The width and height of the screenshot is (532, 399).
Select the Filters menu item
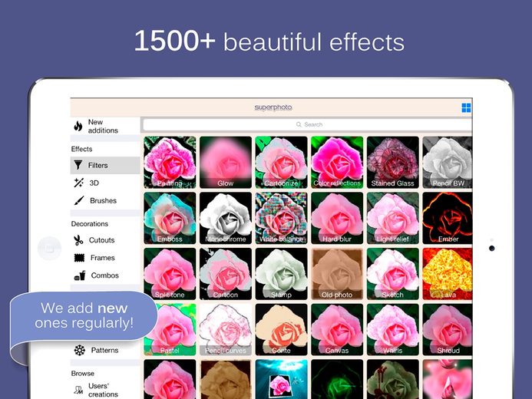pyautogui.click(x=105, y=165)
